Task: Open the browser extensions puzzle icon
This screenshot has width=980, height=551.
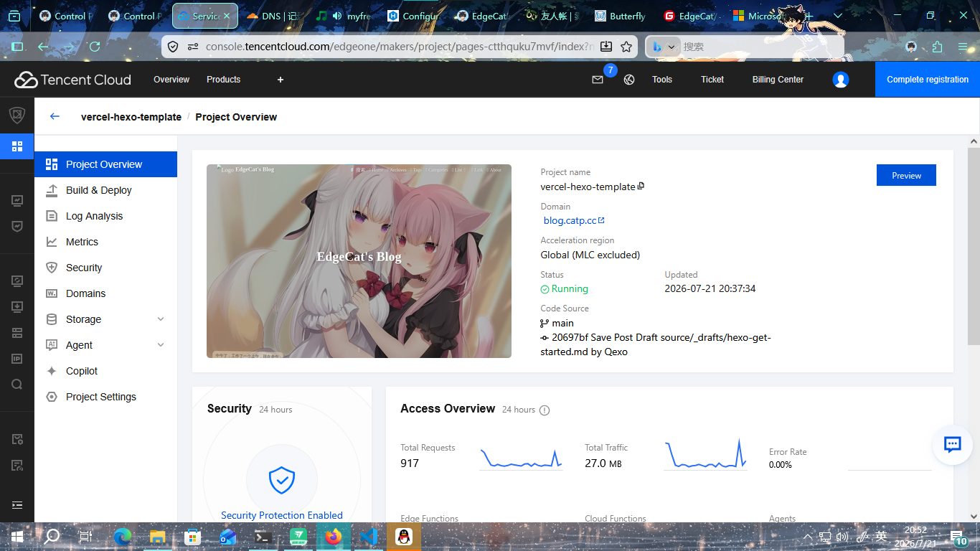Action: pyautogui.click(x=937, y=47)
